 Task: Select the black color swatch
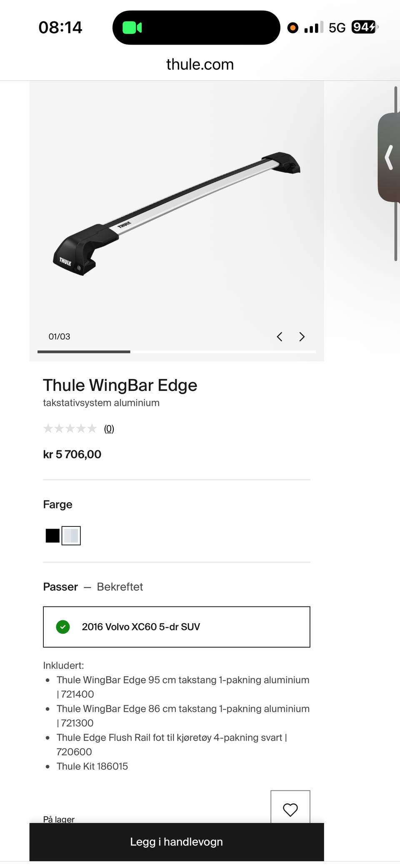[52, 536]
